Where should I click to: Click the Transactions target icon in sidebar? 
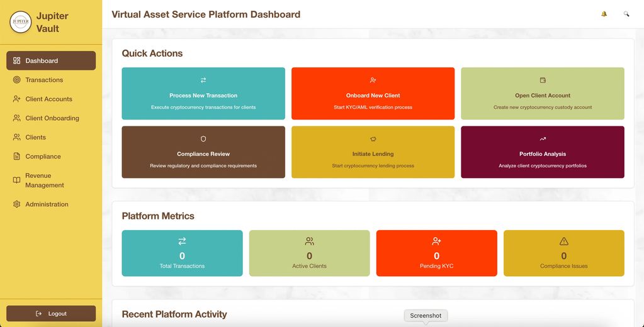coord(17,80)
